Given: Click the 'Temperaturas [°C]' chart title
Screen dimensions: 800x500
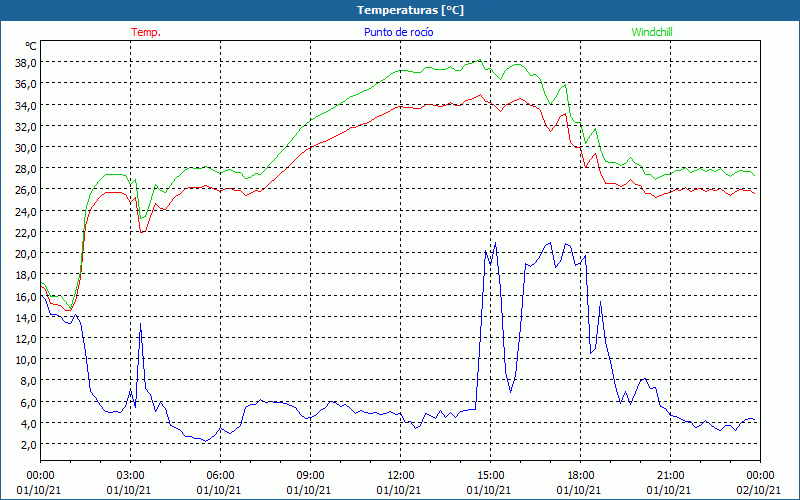Looking at the screenshot, I should (x=410, y=10).
